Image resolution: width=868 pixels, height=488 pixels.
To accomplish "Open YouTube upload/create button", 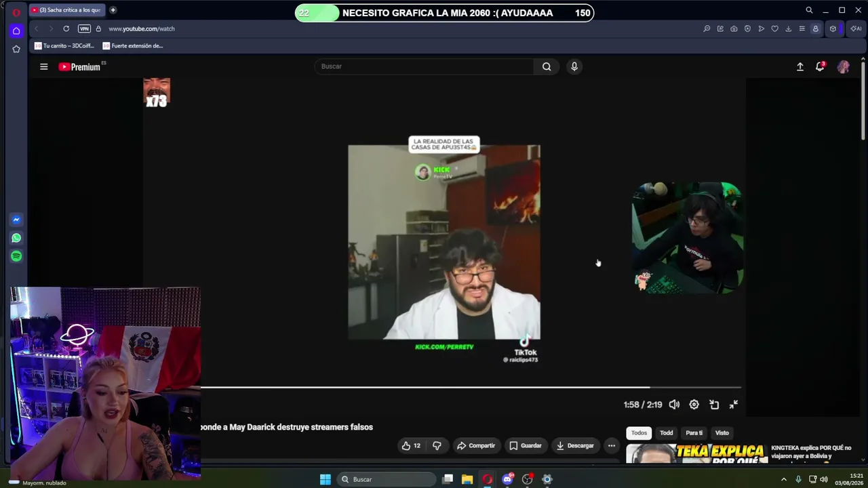I will (800, 66).
